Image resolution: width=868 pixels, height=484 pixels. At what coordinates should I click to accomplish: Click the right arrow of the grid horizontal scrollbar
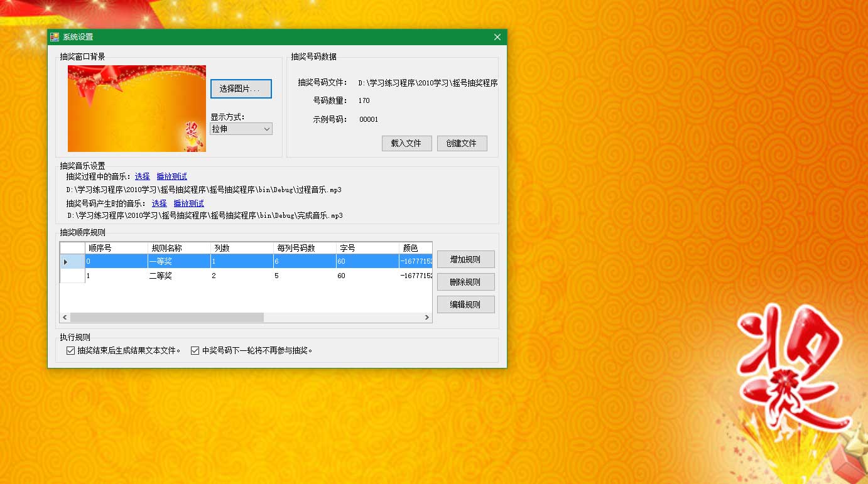426,318
